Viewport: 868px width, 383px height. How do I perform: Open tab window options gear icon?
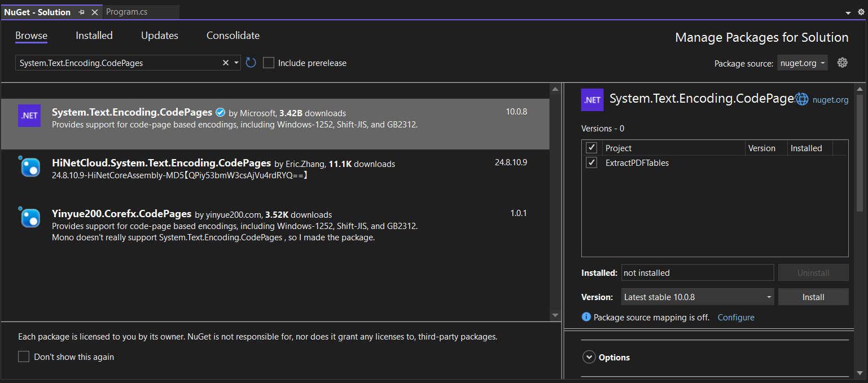(x=861, y=12)
